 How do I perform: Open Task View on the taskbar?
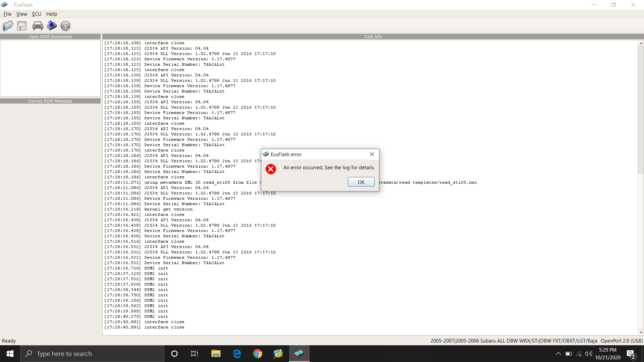click(195, 354)
